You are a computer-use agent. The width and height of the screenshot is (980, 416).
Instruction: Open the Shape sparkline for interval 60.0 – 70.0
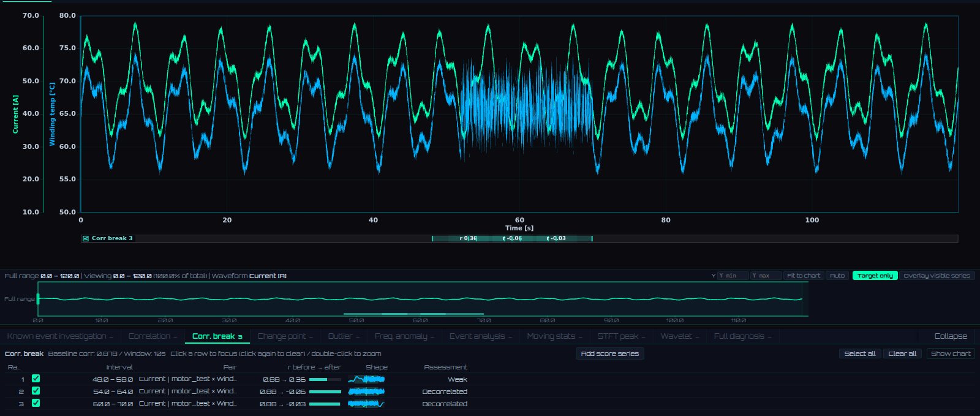coord(366,404)
